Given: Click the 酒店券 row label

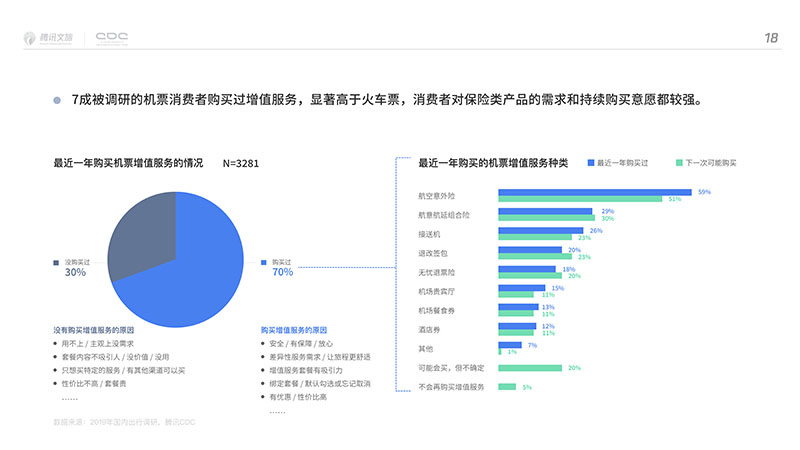Looking at the screenshot, I should [429, 330].
